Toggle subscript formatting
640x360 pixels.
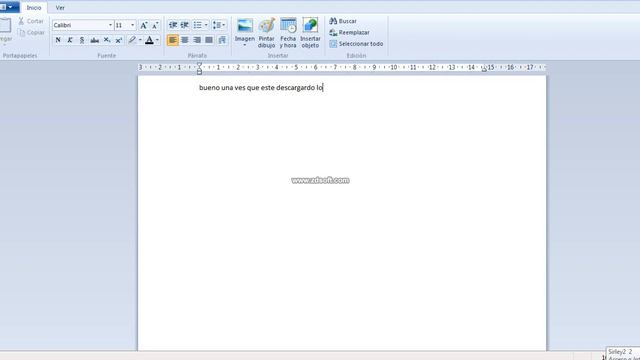click(107, 40)
